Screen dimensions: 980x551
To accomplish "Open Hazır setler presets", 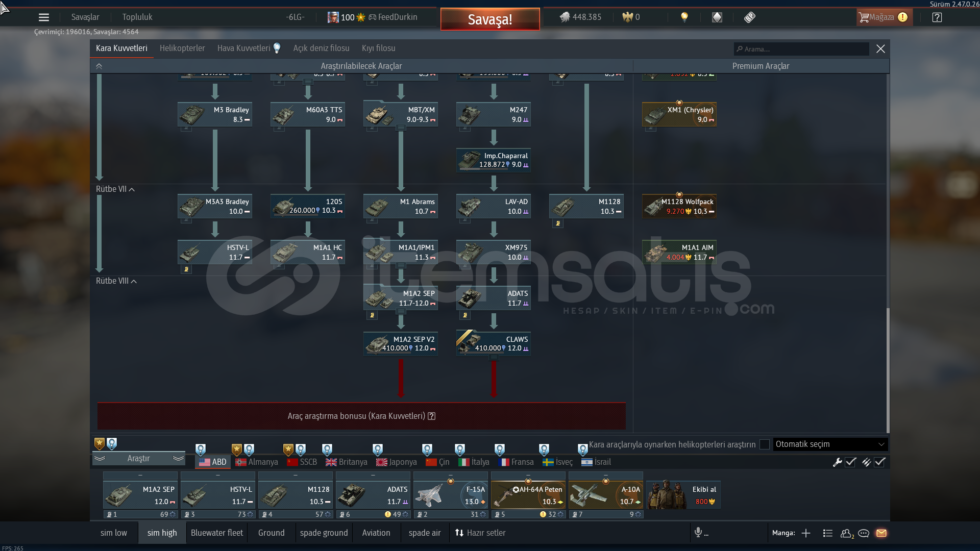I will coord(480,533).
